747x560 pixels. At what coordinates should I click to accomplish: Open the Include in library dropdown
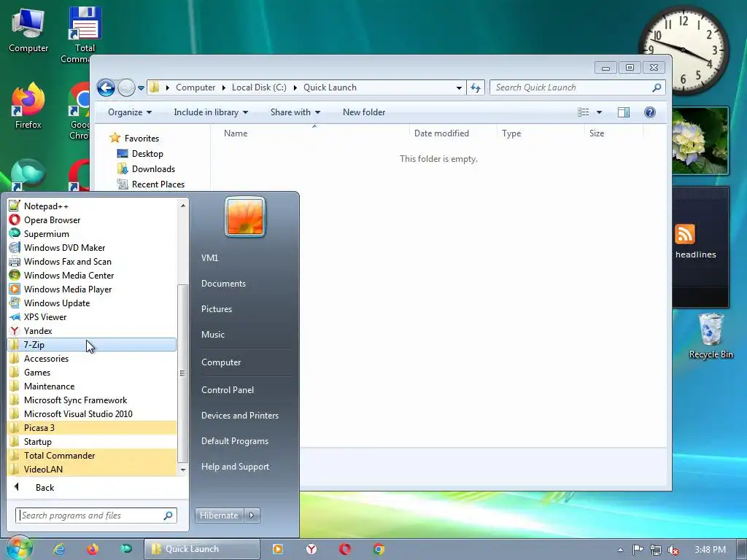point(211,112)
